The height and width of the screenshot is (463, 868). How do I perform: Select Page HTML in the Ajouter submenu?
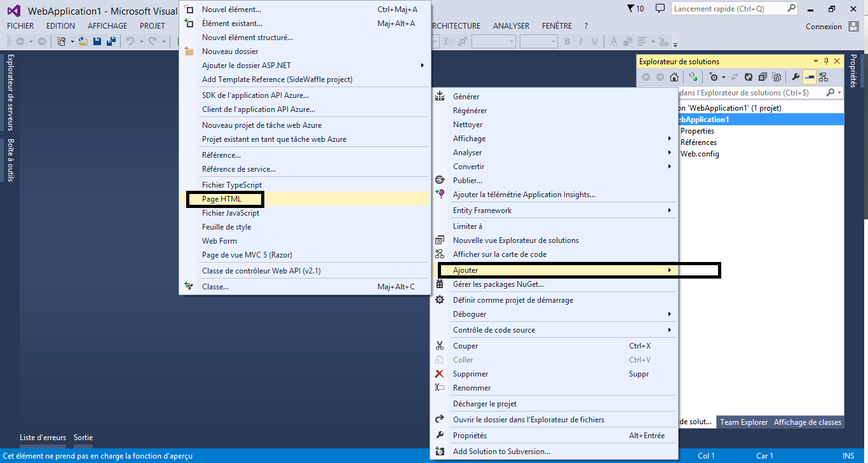[305, 199]
